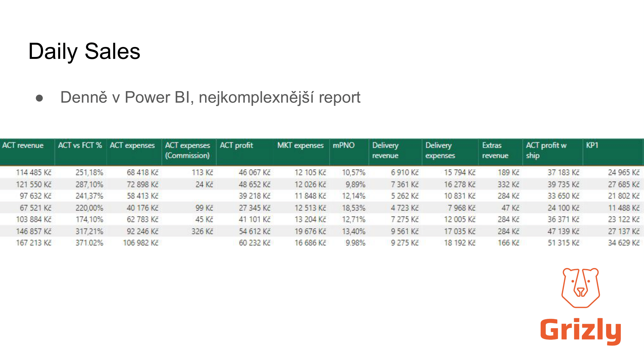
Task: Select the 37 183 Kč profit w ship cell
Action: pos(563,172)
